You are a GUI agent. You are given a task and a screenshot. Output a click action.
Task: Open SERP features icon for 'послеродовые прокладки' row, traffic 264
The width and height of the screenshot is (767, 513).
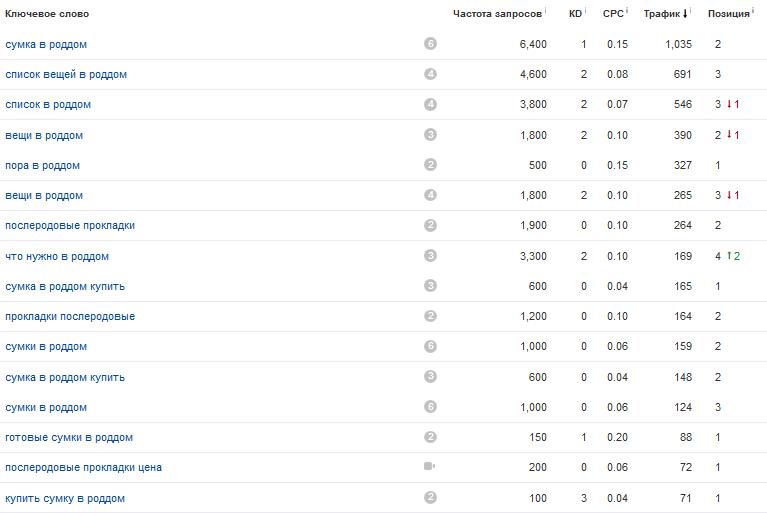pos(430,225)
